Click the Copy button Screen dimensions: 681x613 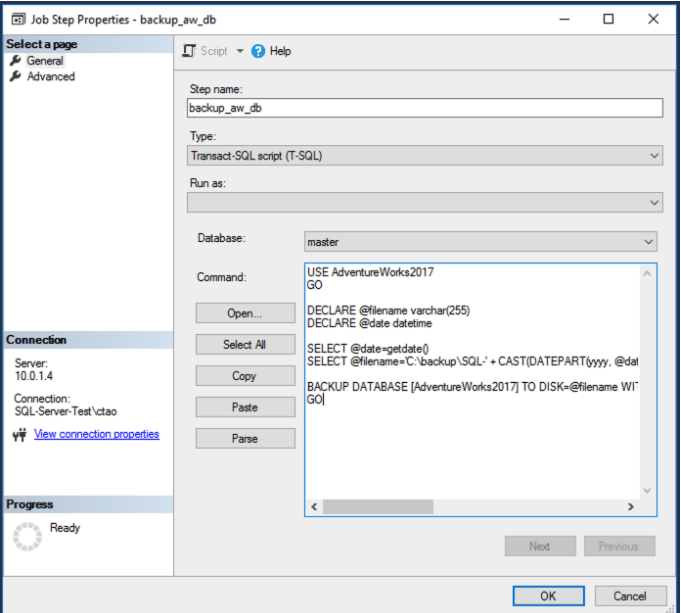(244, 376)
